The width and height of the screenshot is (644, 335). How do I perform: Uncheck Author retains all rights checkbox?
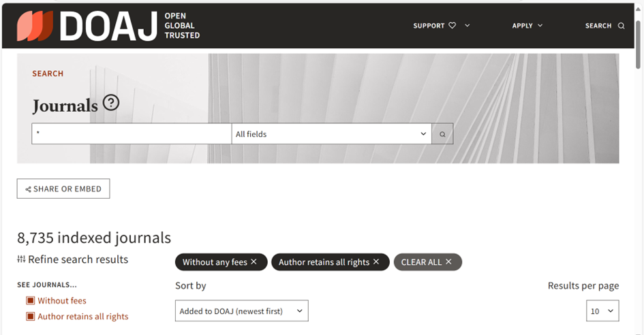tap(31, 316)
